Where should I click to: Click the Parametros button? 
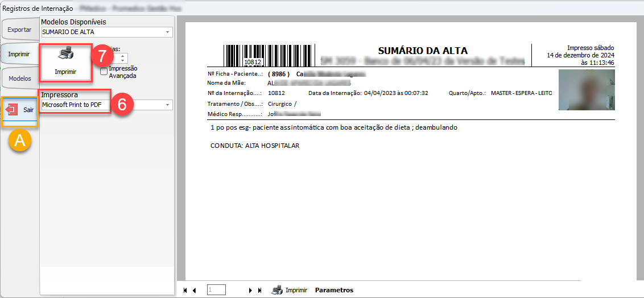334,290
